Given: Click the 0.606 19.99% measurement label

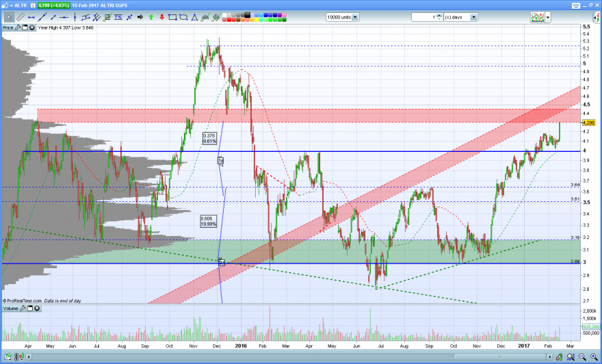Looking at the screenshot, I should pos(209,221).
